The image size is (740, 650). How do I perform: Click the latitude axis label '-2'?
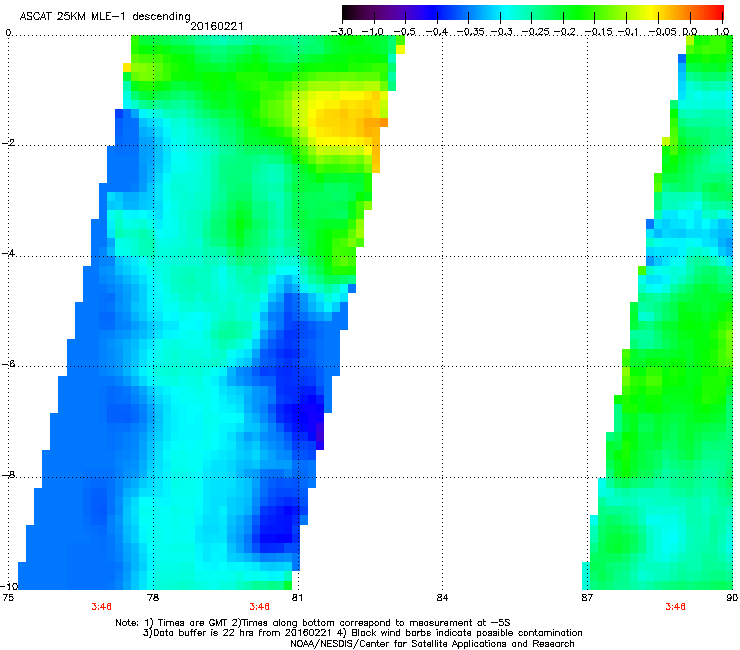(8, 143)
